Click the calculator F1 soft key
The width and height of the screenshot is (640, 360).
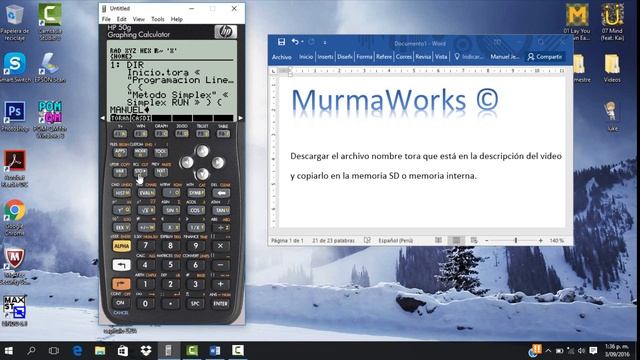[120, 133]
